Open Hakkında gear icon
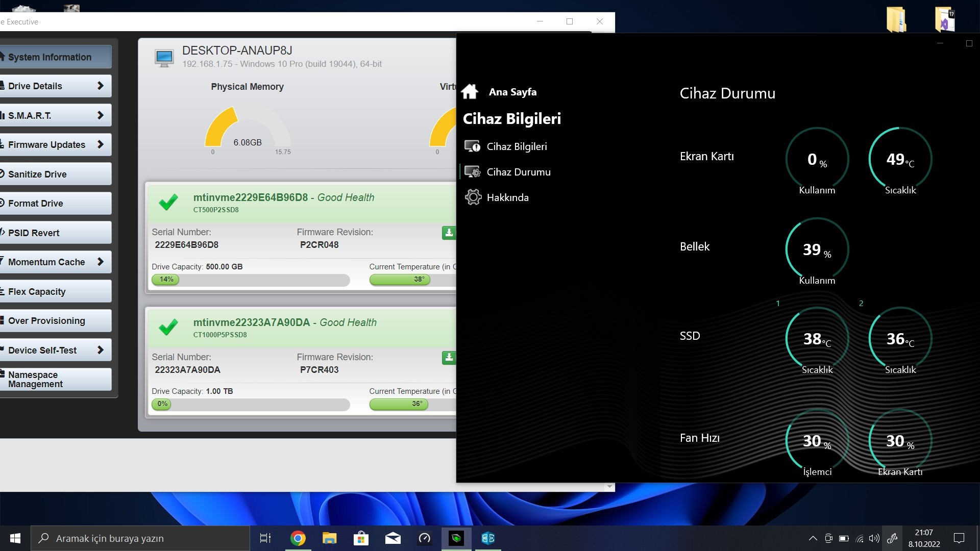This screenshot has height=551, width=980. (x=473, y=197)
